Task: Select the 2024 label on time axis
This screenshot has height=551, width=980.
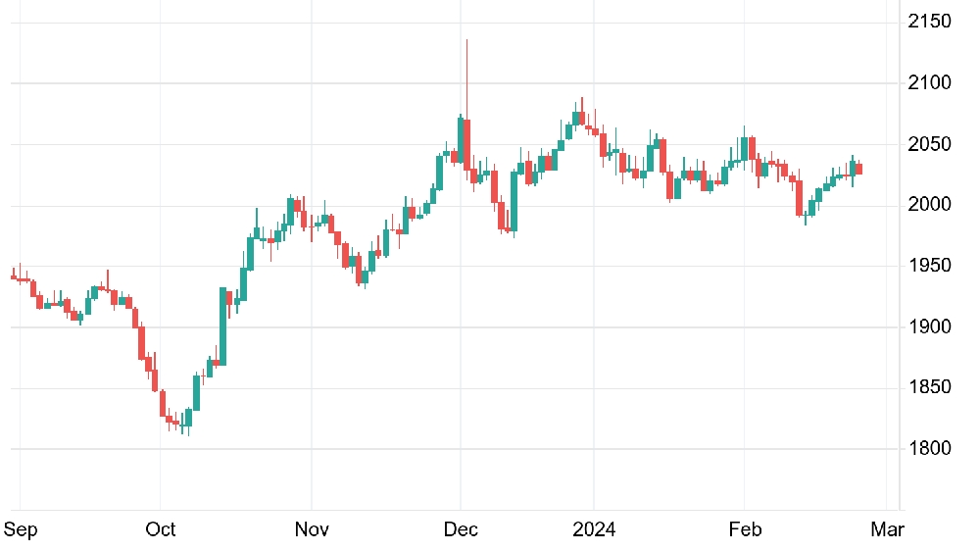Action: click(x=594, y=529)
